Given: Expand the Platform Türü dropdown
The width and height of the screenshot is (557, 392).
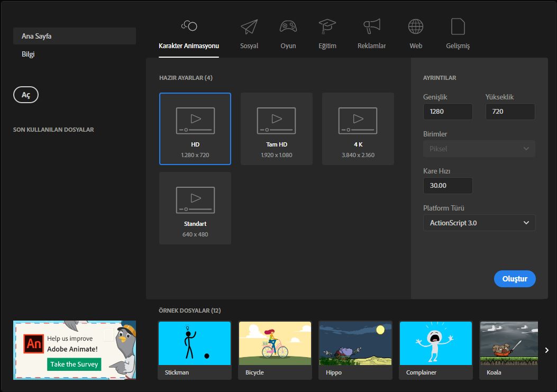Looking at the screenshot, I should coord(479,223).
